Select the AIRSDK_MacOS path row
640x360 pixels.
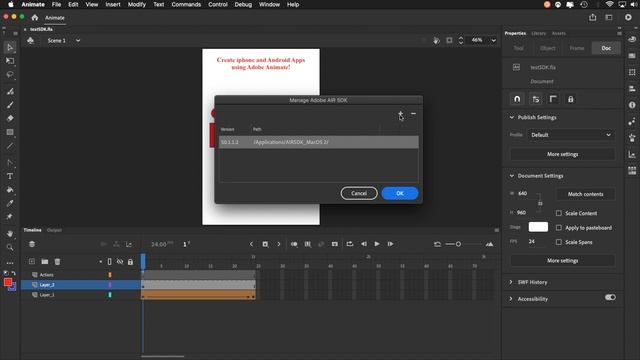tap(319, 142)
